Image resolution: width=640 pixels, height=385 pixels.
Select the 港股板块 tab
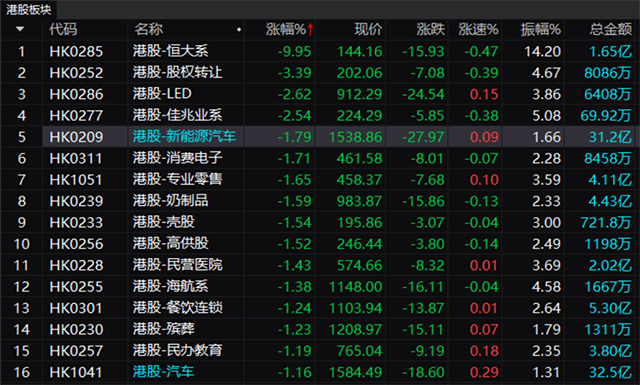pos(28,9)
